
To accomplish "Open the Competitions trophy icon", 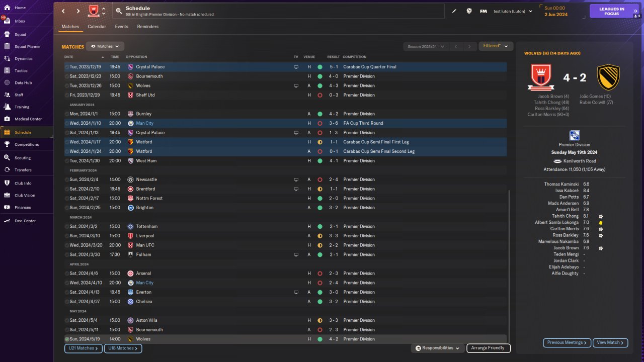I will (7, 144).
